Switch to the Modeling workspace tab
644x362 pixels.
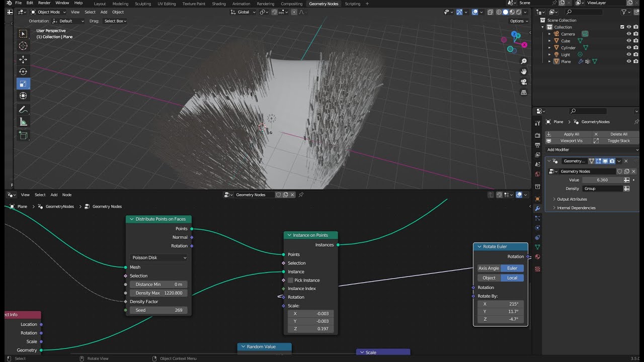tap(120, 4)
